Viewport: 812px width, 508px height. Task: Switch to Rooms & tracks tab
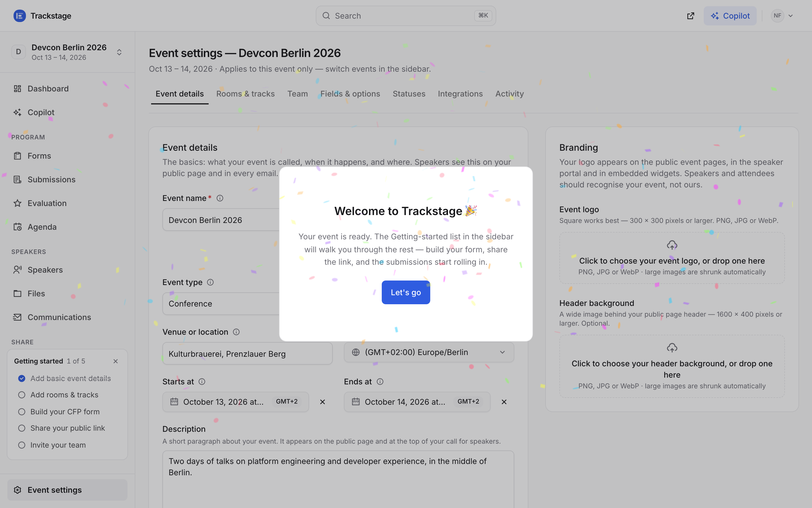pyautogui.click(x=245, y=94)
